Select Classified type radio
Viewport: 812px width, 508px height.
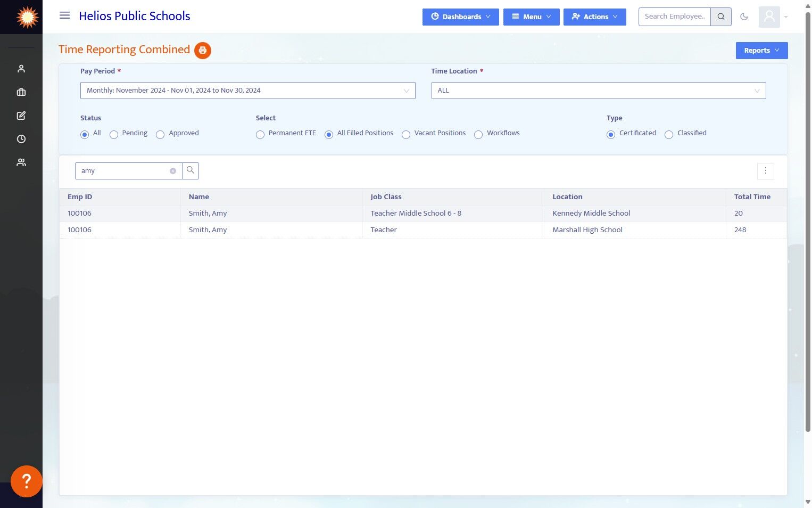[x=669, y=135]
